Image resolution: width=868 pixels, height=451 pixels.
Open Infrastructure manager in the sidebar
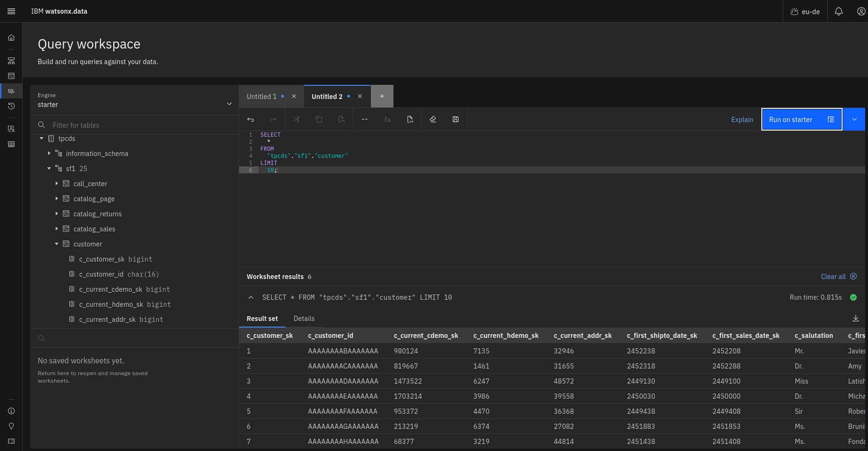click(11, 61)
